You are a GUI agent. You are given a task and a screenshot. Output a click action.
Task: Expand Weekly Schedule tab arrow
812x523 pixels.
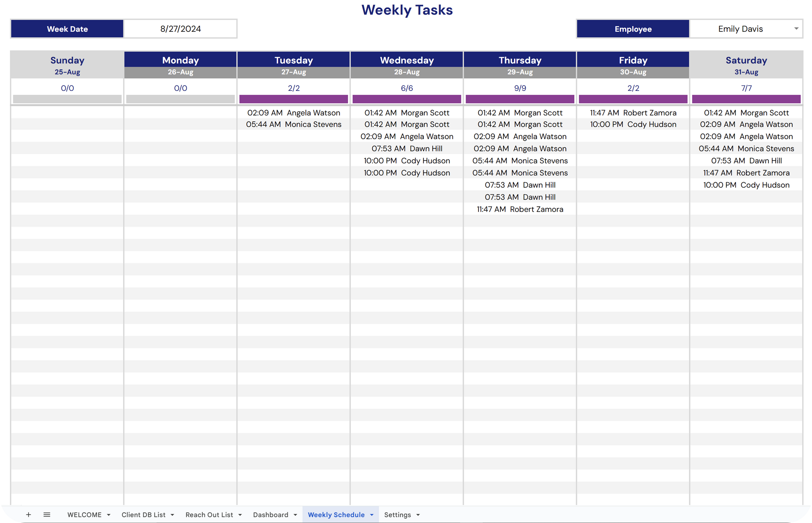pyautogui.click(x=372, y=515)
